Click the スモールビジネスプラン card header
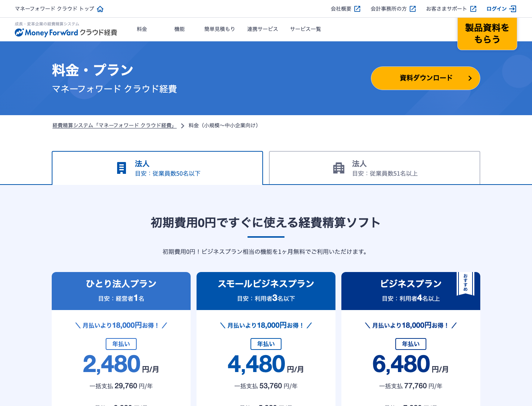 point(266,291)
